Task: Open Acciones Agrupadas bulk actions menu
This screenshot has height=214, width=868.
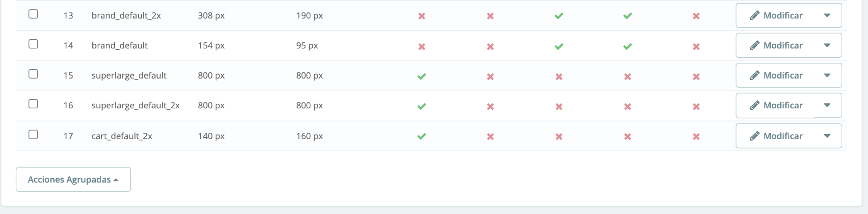Action: coord(73,180)
